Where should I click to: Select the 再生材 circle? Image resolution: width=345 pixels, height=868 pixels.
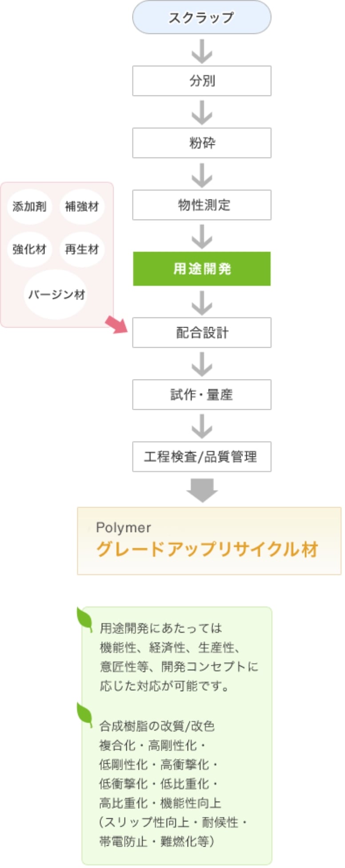click(x=82, y=249)
